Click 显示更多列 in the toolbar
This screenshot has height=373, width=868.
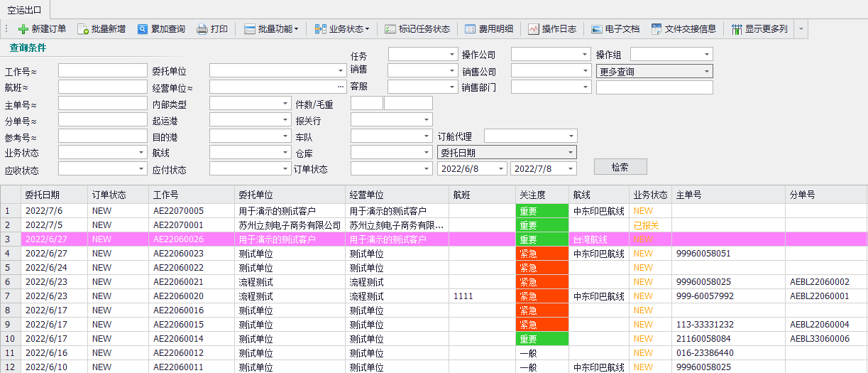click(759, 29)
